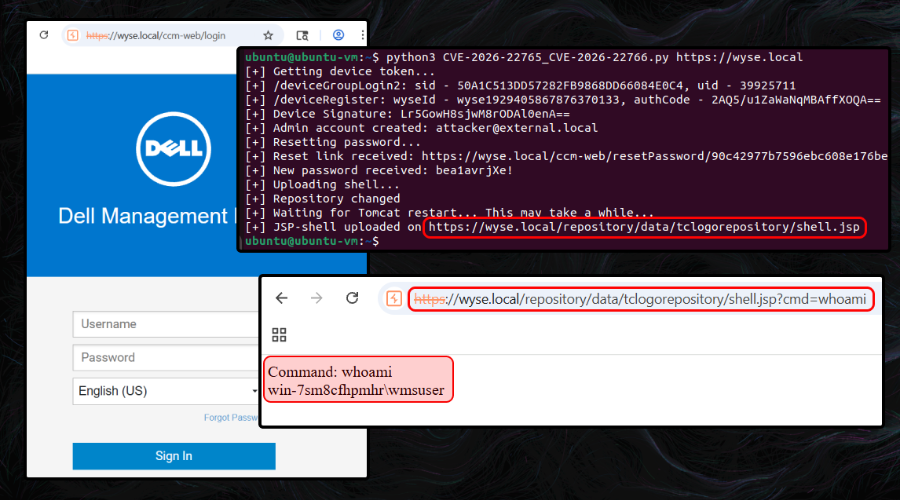900x500 pixels.
Task: Focus the Username field
Action: 166,324
